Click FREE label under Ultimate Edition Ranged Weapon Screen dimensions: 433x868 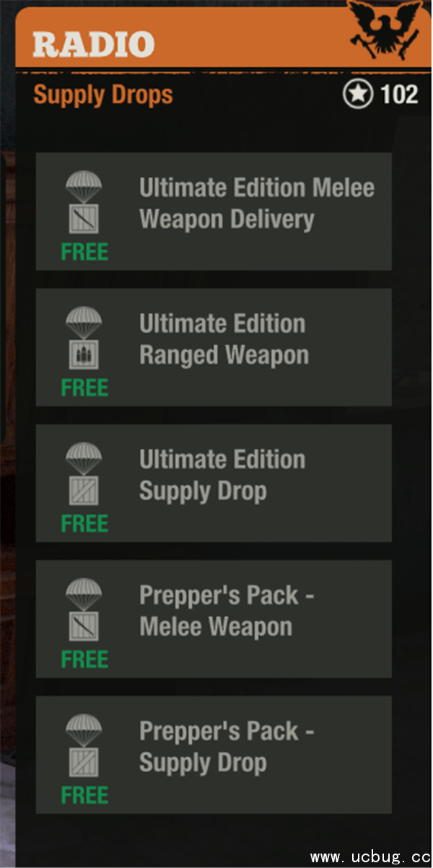tap(84, 387)
